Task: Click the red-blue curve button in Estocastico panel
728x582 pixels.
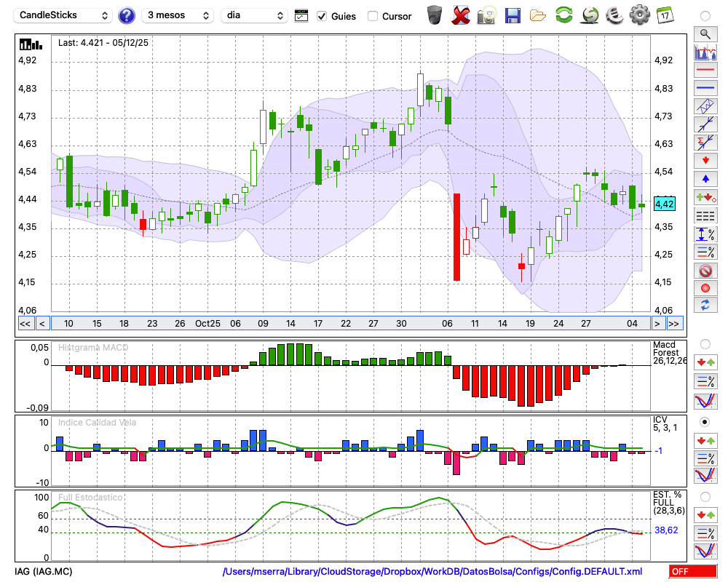Action: pos(705,551)
